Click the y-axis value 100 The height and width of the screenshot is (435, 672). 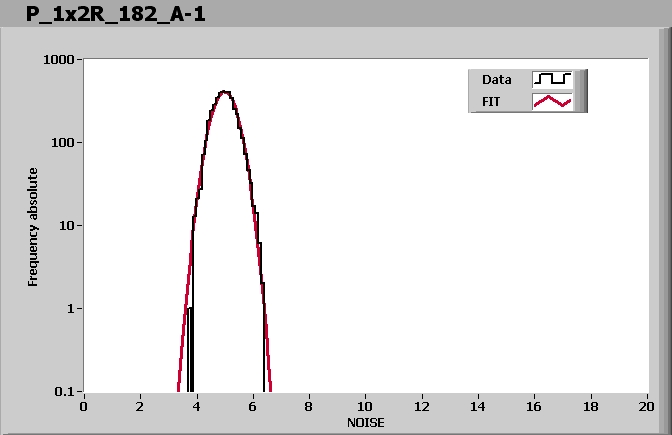point(63,143)
